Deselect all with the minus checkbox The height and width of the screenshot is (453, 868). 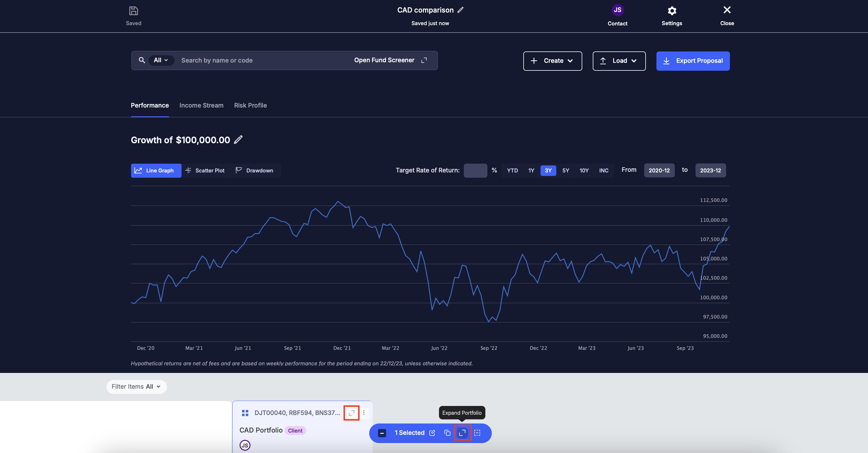pyautogui.click(x=382, y=433)
